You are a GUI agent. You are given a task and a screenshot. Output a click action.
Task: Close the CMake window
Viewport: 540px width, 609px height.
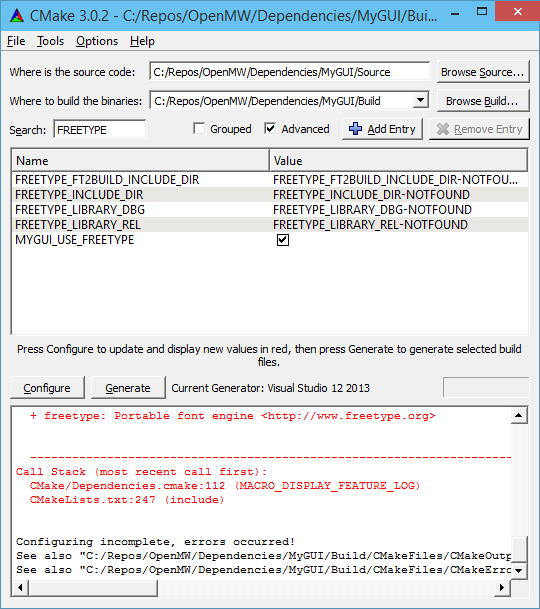click(x=517, y=12)
